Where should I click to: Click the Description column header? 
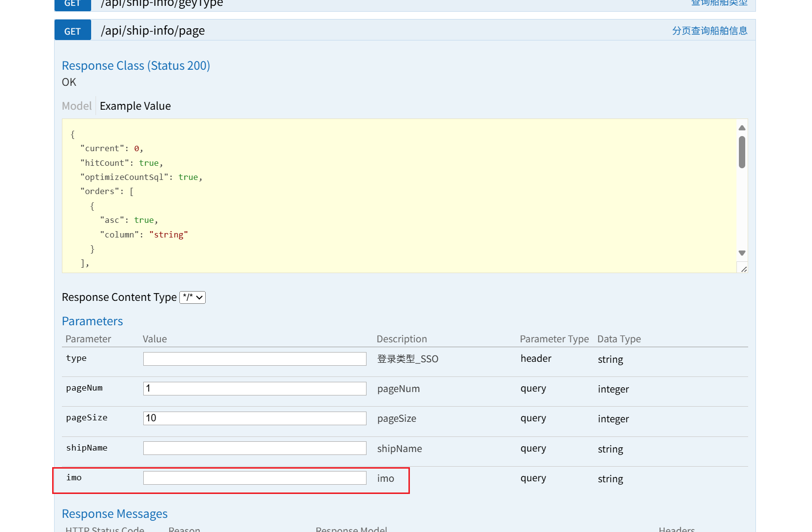[x=402, y=339]
